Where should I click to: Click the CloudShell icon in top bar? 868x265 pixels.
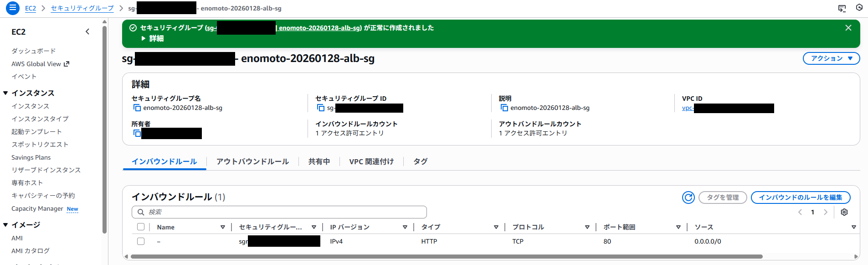[x=842, y=8]
